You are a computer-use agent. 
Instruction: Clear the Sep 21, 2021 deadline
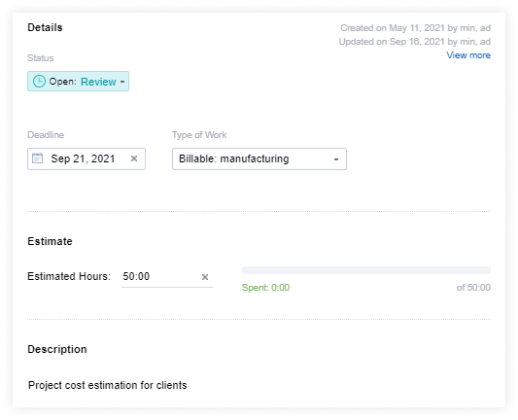coord(134,158)
